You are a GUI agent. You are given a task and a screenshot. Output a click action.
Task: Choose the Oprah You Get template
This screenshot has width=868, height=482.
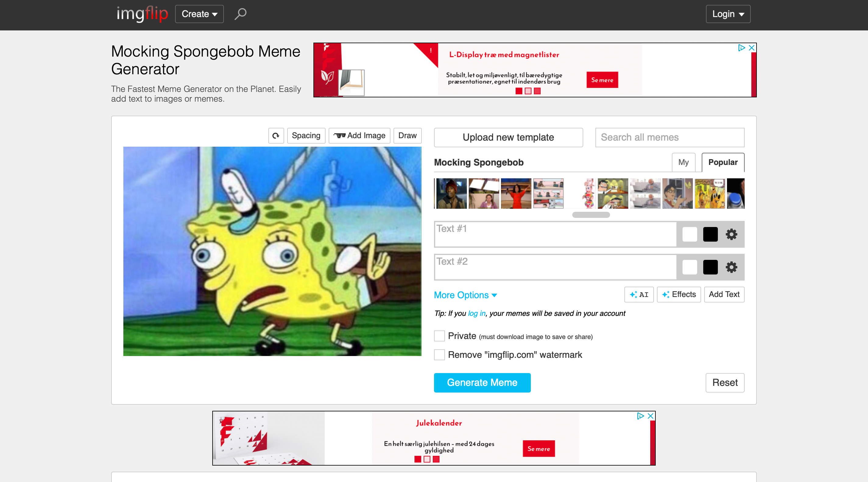[x=516, y=194]
